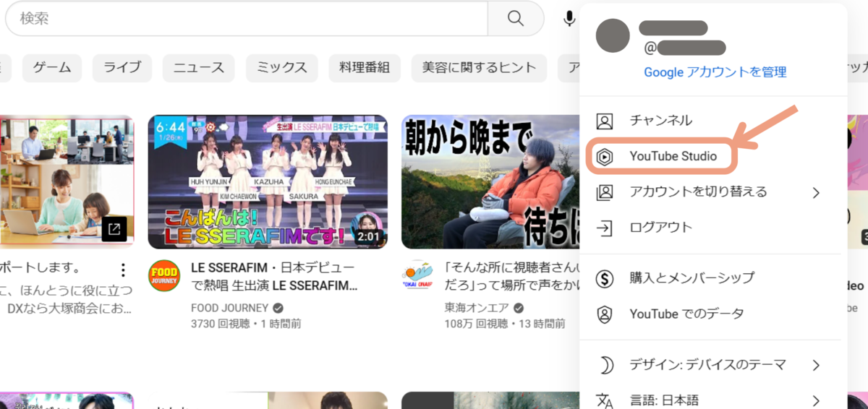The height and width of the screenshot is (409, 868).
Task: Click the Channel person icon in the menu
Action: coord(604,121)
